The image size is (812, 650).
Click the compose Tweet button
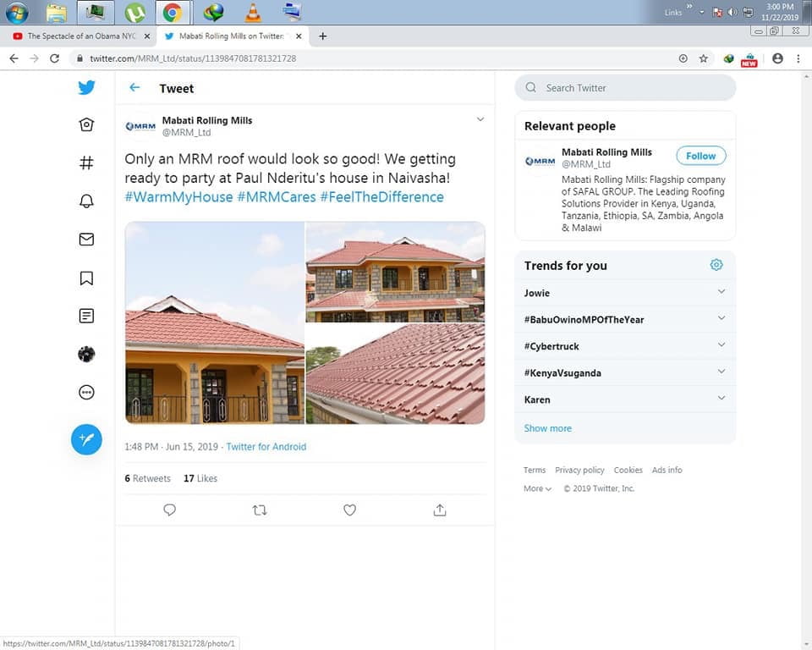click(86, 439)
